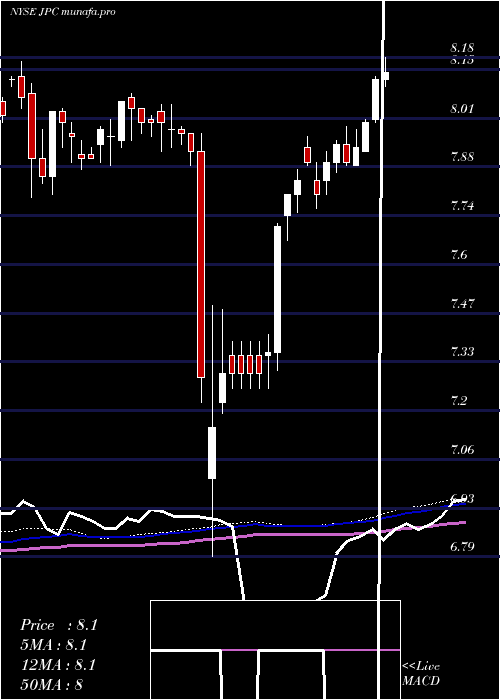The height and width of the screenshot is (700, 500).
Task: Click the 'NYSE JPC munafa.pro' chart title
Action: 63,12
